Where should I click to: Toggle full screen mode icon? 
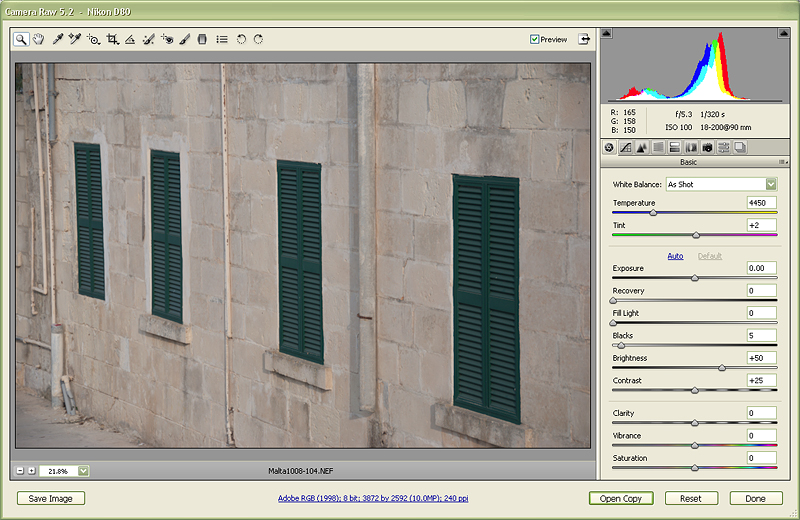coord(583,39)
